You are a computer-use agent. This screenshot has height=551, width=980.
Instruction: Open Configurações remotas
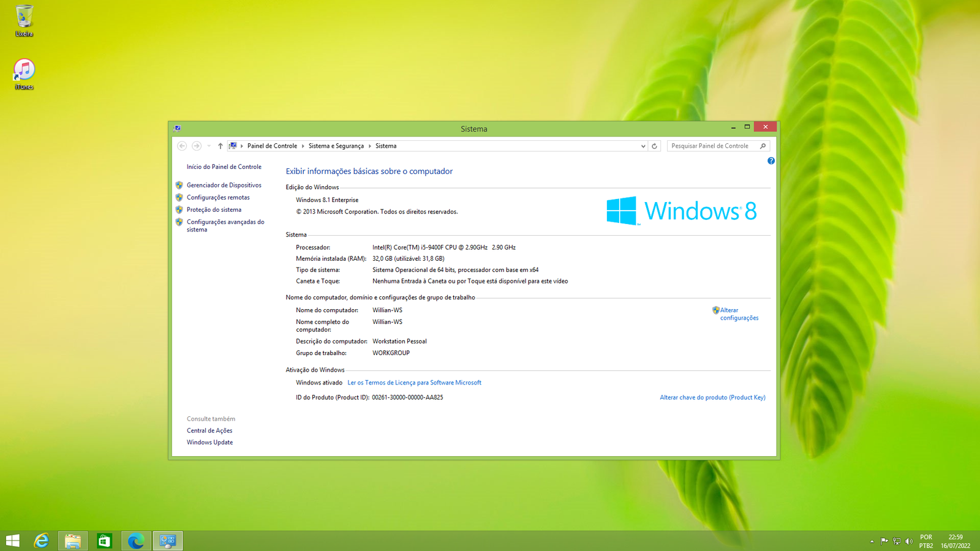(x=218, y=197)
